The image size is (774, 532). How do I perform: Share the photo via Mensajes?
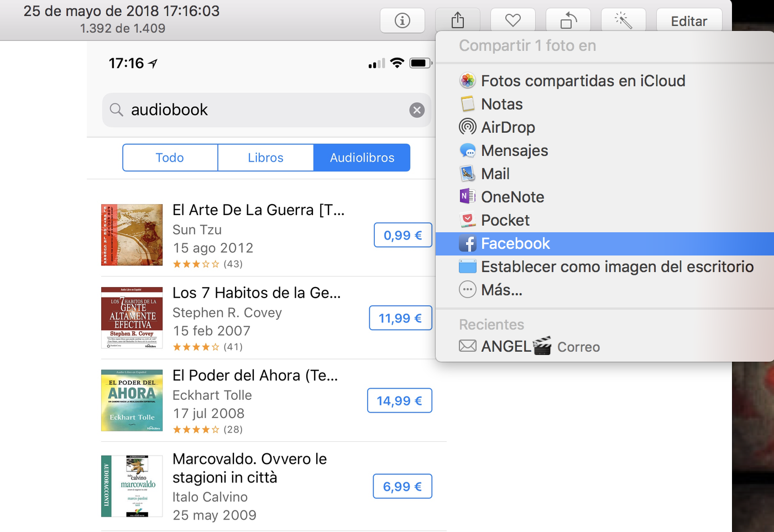(x=605, y=150)
